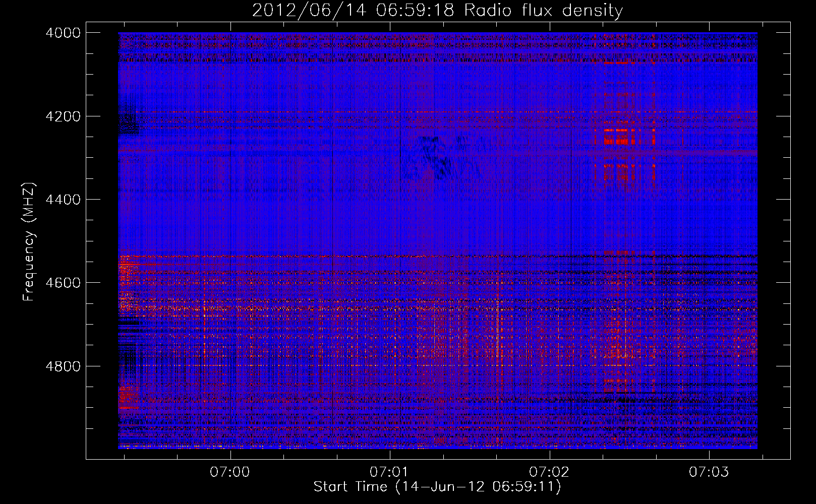The height and width of the screenshot is (504, 816).
Task: Click the 4400 frequency tick label
Action: pos(63,200)
